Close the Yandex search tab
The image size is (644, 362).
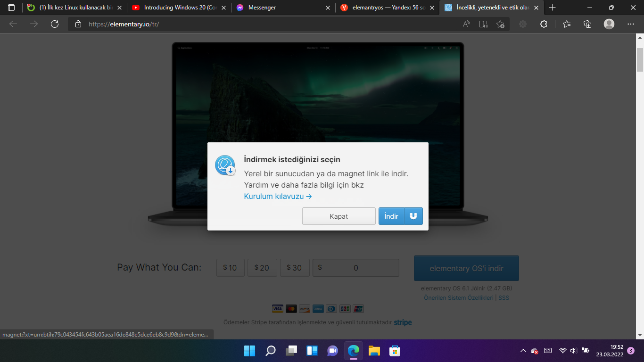[432, 8]
